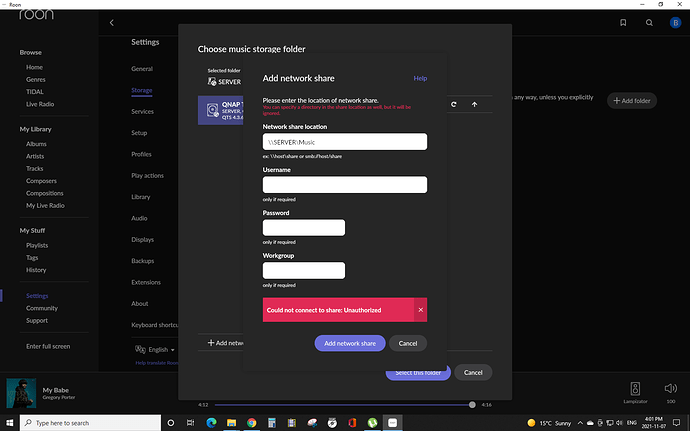Click the up-arrow parent folder icon
The width and height of the screenshot is (690, 431).
click(474, 104)
